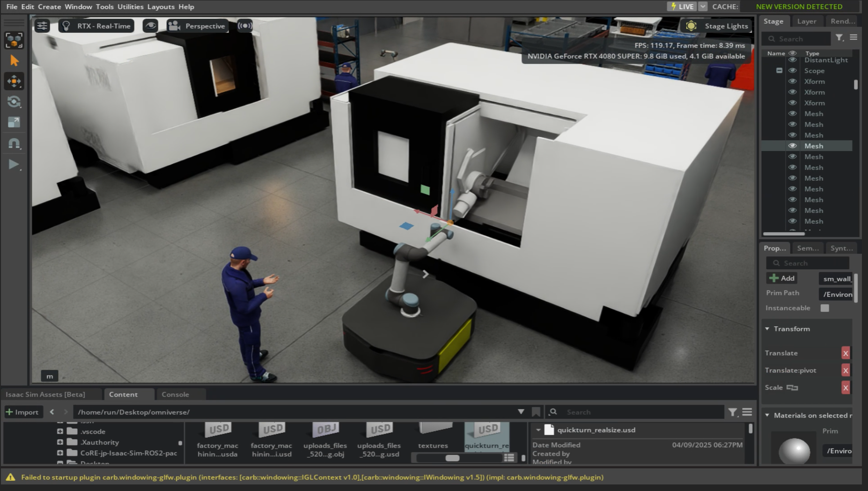Screen dimensions: 868x491
Task: Toggle visibility of the Scope prim
Action: coord(792,71)
